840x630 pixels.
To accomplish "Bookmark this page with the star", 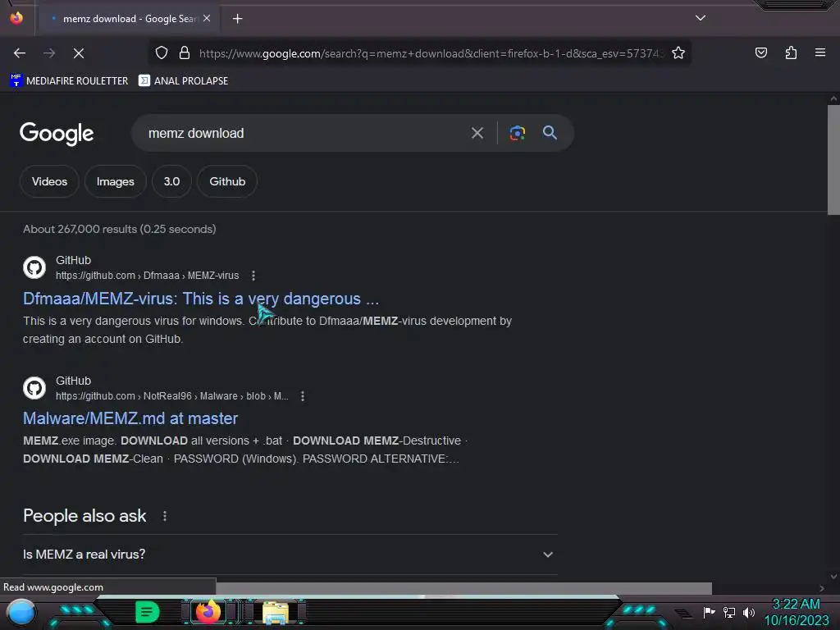I will tap(678, 52).
